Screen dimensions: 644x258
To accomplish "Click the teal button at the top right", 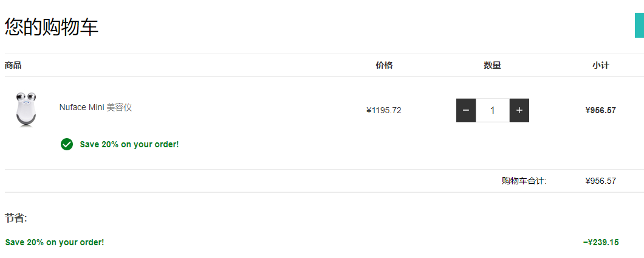I will 639,25.
